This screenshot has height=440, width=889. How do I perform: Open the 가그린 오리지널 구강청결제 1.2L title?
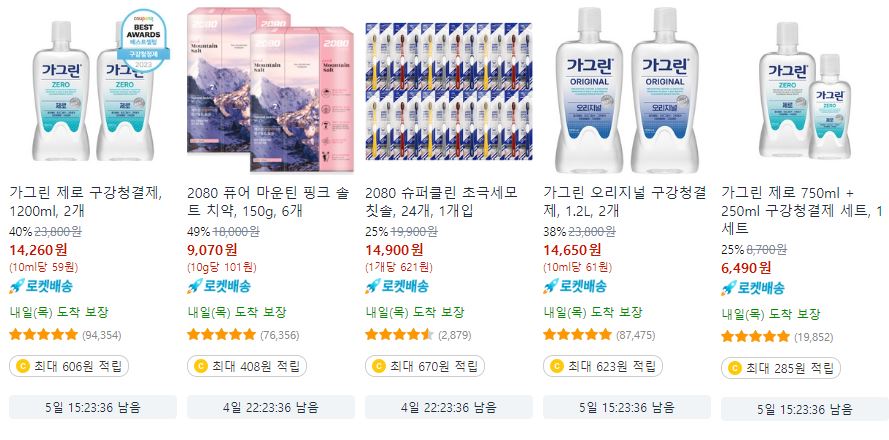tap(624, 202)
